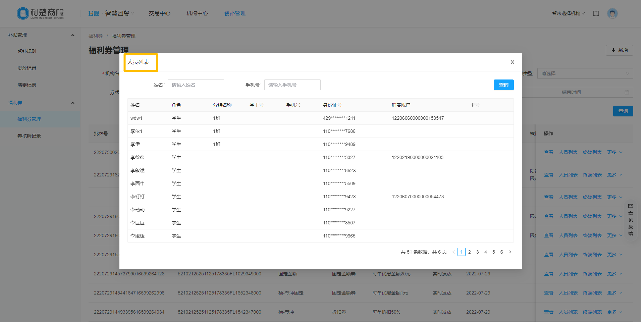This screenshot has height=322, width=644.
Task: Click the 李缓缓 name cell
Action: coord(138,236)
